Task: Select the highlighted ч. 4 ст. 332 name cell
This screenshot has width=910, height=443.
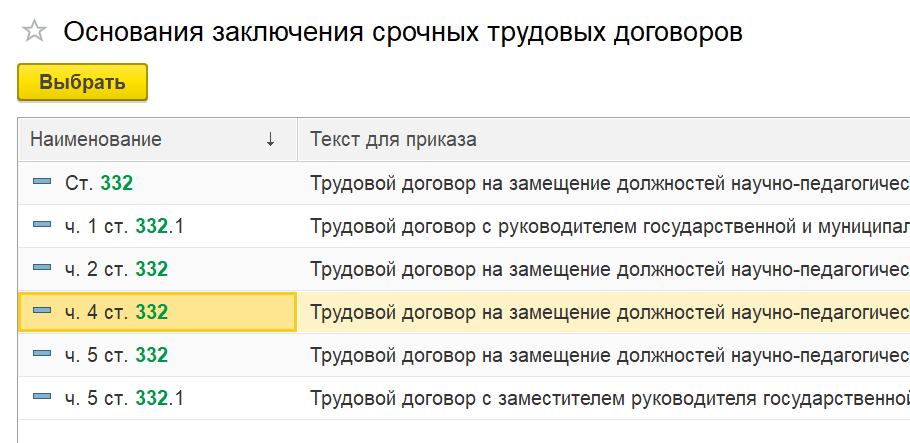Action: pyautogui.click(x=117, y=312)
